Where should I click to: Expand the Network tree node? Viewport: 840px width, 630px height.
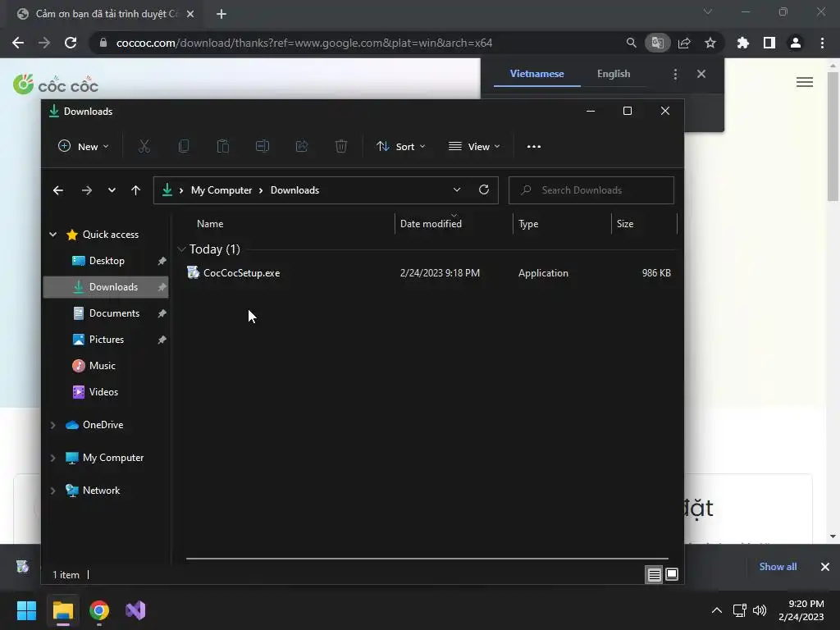click(53, 491)
